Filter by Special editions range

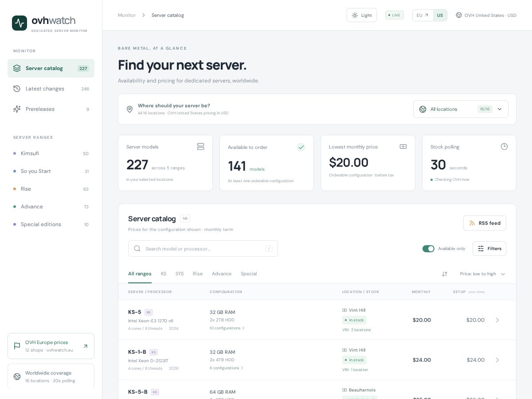51,224
